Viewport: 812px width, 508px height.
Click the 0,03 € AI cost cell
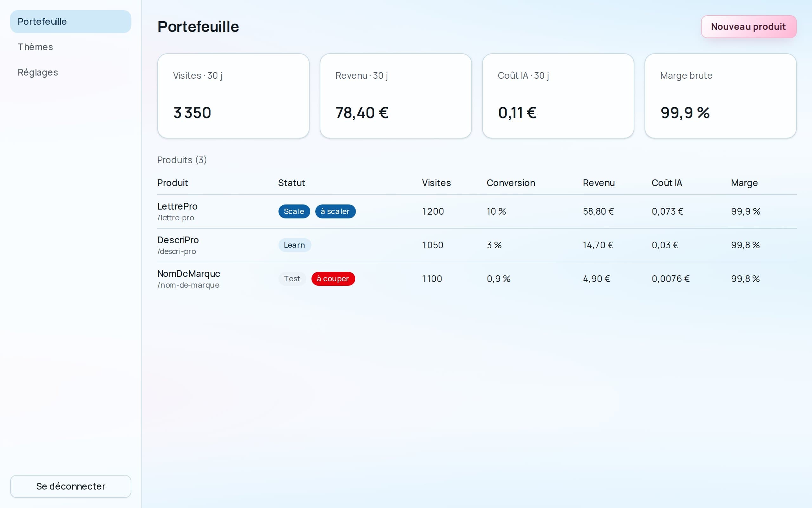pos(665,245)
